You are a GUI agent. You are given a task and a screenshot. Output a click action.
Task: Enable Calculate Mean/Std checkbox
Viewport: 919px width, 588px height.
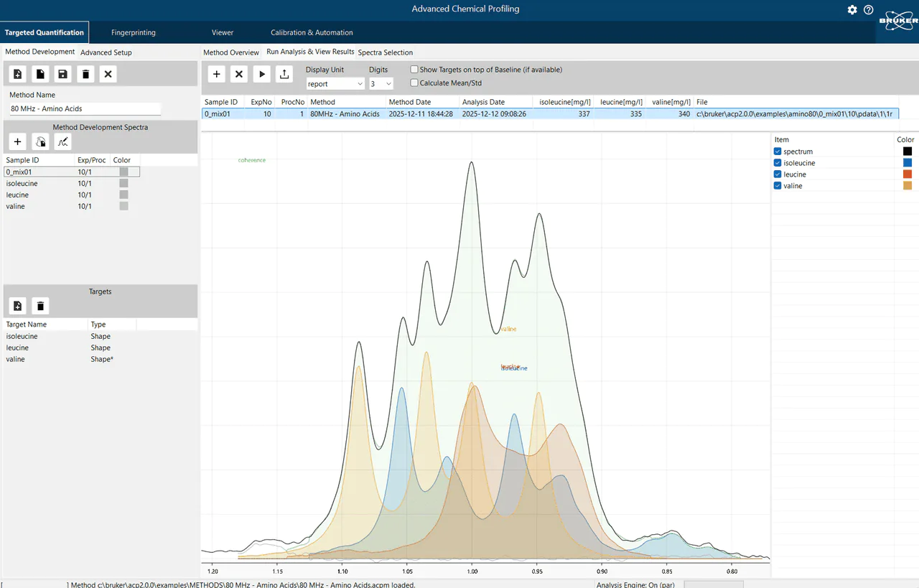click(x=414, y=83)
